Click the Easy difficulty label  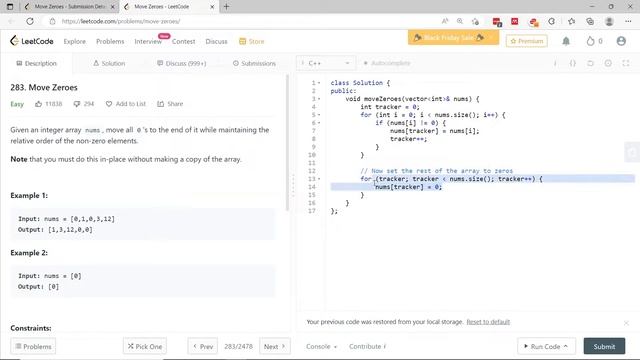coord(17,104)
